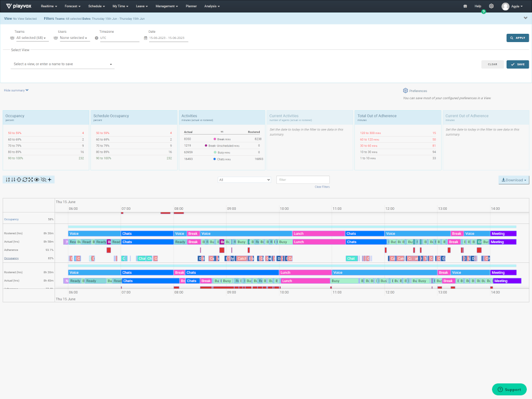Click the Playvox logo

[x=20, y=6]
